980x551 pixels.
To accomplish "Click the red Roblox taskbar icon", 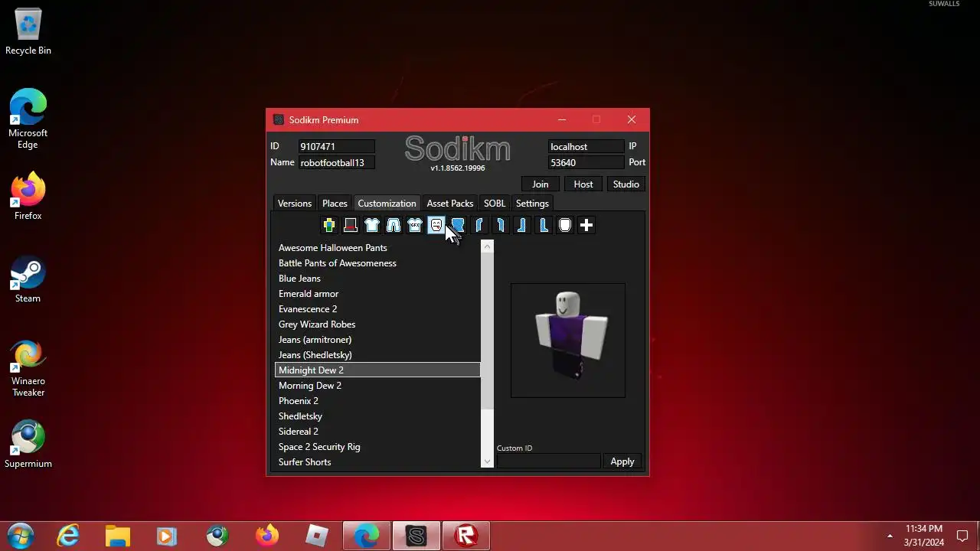I will pyautogui.click(x=465, y=536).
